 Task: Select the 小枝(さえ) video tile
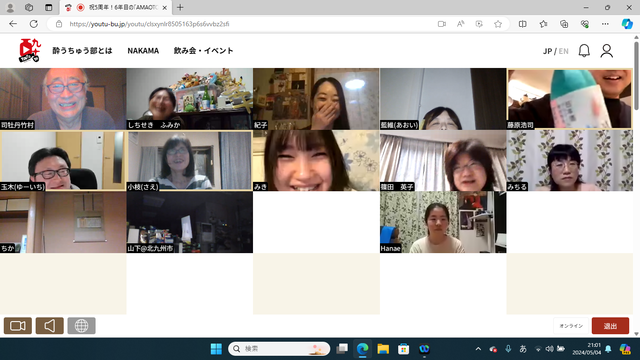coord(190,160)
